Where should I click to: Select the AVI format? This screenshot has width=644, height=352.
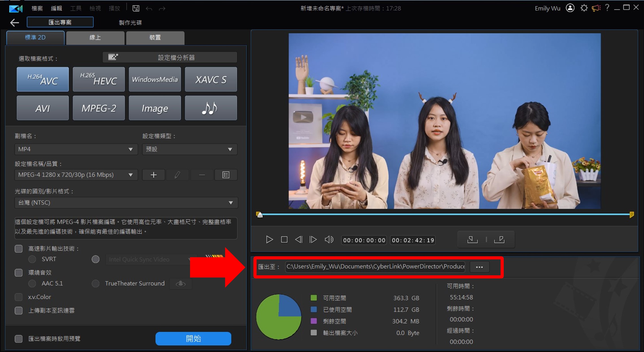tap(43, 108)
